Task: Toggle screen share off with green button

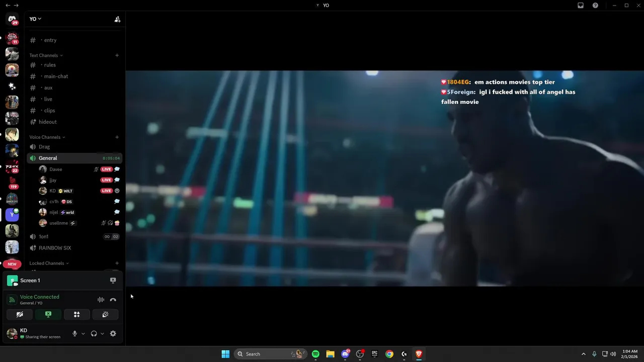Action: [48, 314]
